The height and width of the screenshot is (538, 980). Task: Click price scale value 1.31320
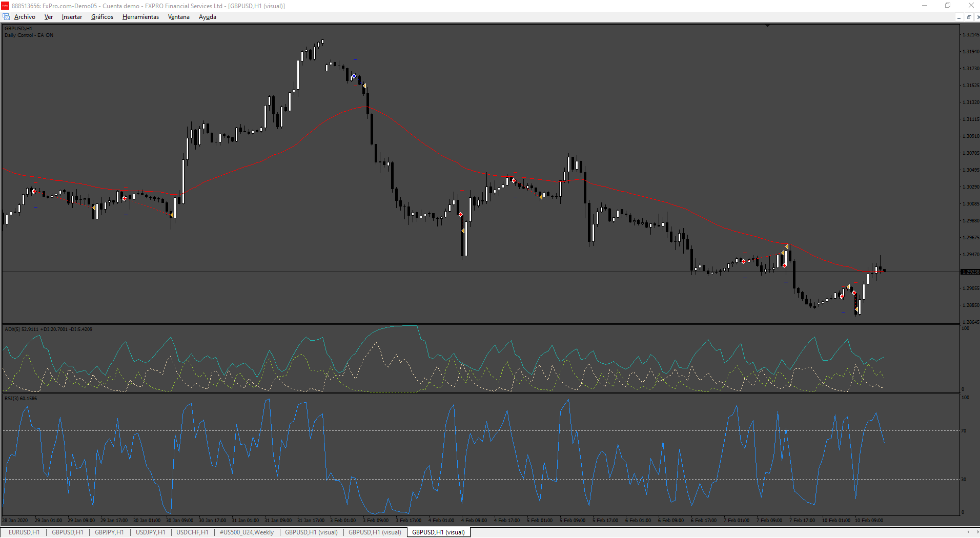click(971, 102)
